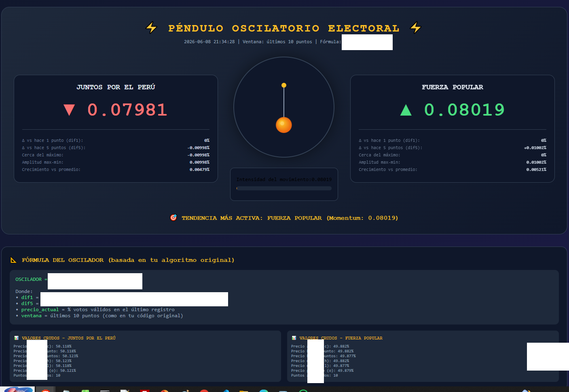569x392 pixels.
Task: Click 'Cerca del máximo' label in Juntos card
Action: point(43,155)
